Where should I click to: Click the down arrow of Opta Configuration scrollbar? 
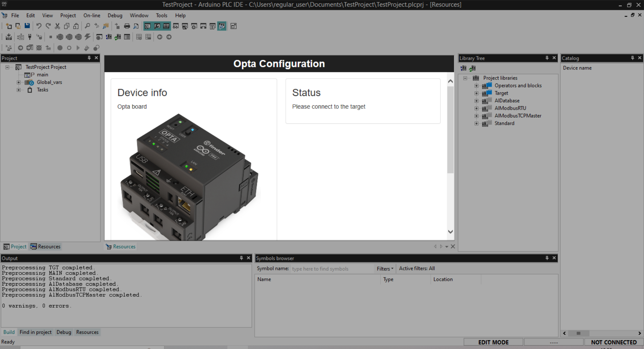[x=450, y=232]
